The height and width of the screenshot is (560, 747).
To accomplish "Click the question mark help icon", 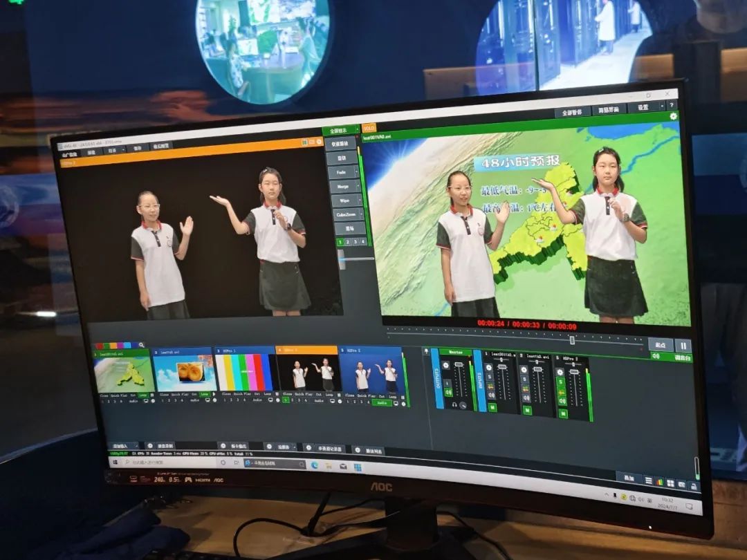I will [x=671, y=105].
